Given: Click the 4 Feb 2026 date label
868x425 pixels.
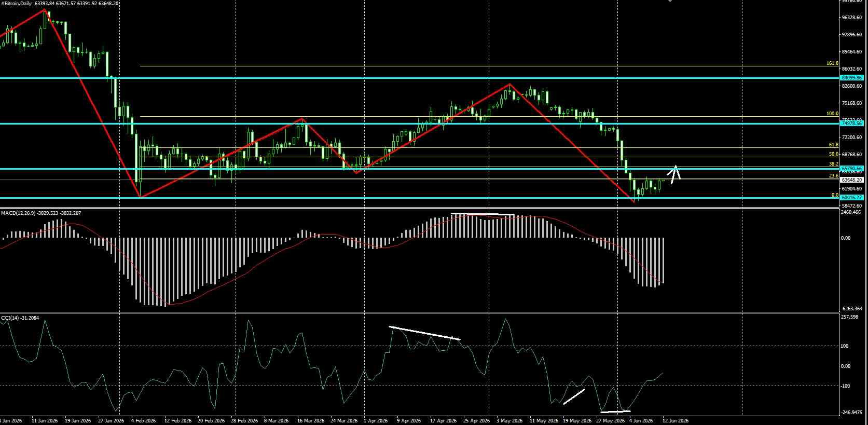Looking at the screenshot, I should [144, 421].
